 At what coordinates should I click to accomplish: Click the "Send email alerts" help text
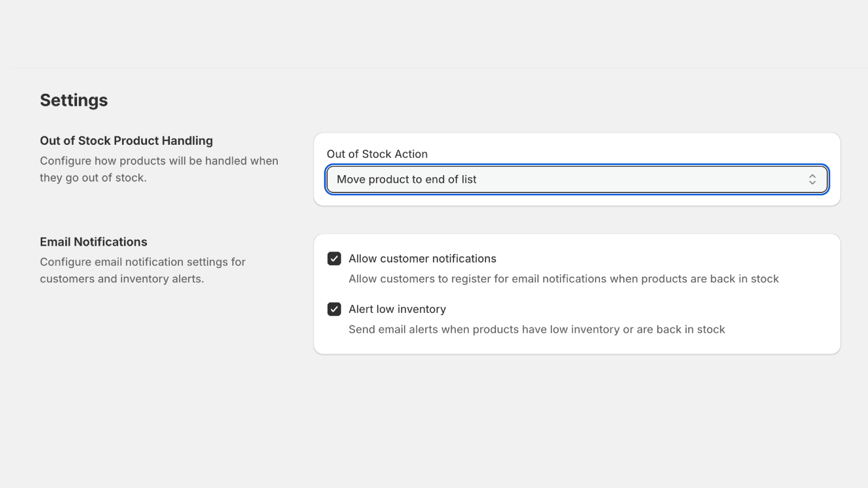[537, 330]
